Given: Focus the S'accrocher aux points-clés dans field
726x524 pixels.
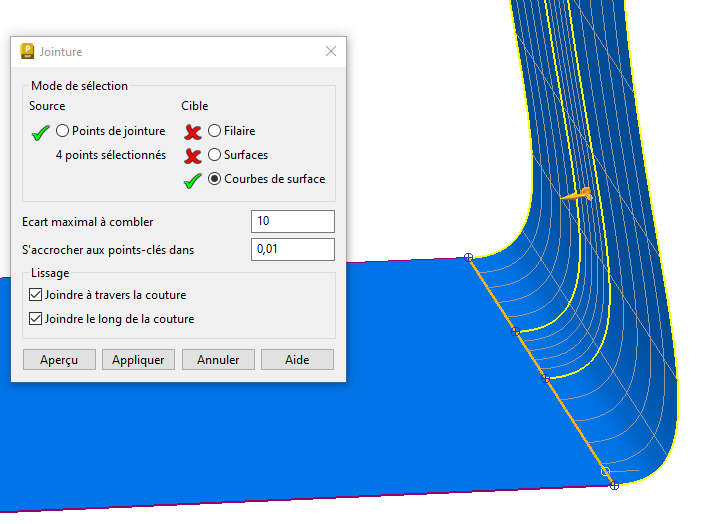Looking at the screenshot, I should coord(292,249).
